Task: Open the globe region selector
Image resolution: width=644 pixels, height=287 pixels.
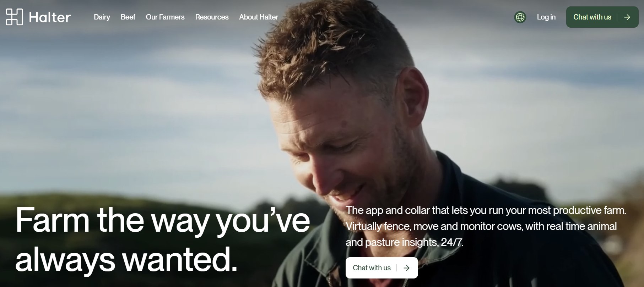Action: [520, 17]
